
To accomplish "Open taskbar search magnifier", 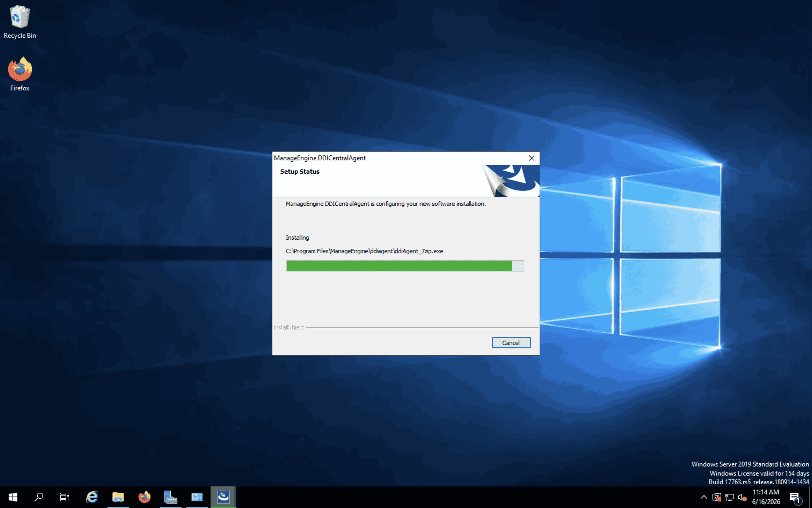I will [x=39, y=497].
